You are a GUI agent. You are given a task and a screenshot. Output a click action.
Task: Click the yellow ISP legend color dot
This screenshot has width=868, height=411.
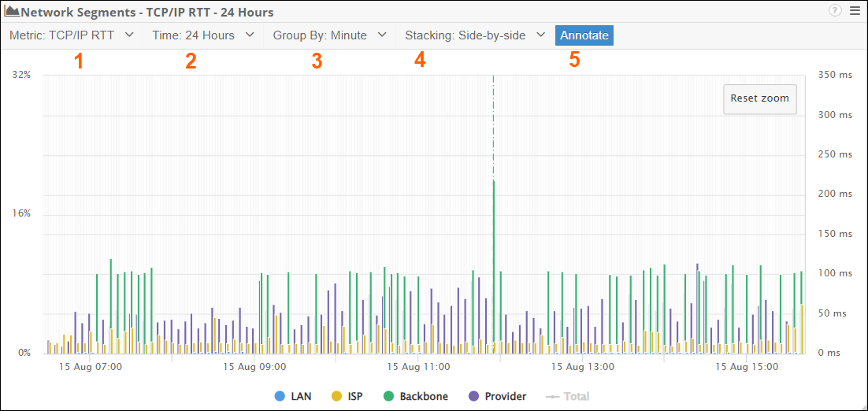tap(336, 396)
